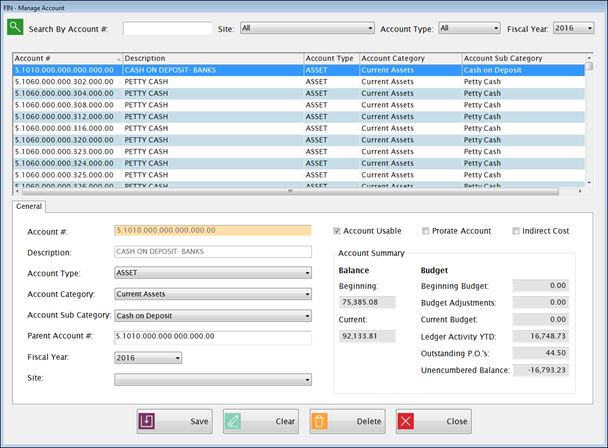This screenshot has width=608, height=448.
Task: Select row 5.1060.000.000.308.000.00
Action: (299, 105)
